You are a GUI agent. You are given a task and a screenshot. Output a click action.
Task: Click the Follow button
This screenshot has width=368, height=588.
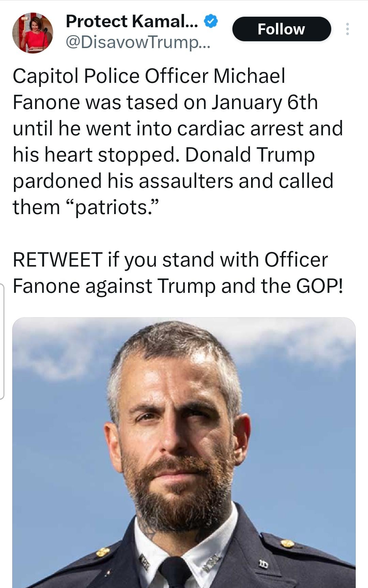point(281,29)
